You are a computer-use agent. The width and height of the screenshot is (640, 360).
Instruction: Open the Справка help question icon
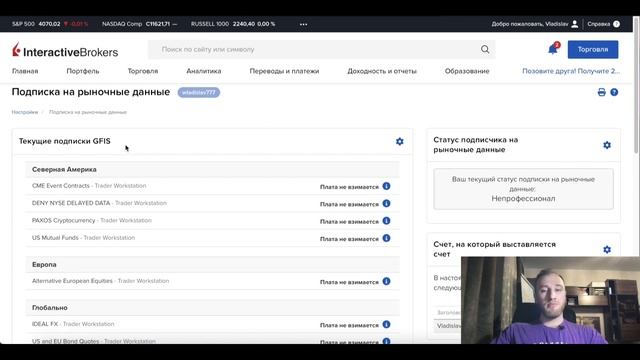[x=616, y=24]
